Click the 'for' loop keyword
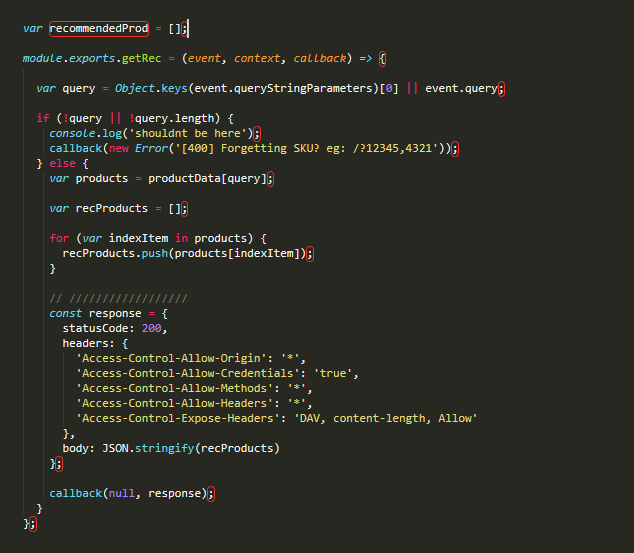634x553 pixels. (59, 238)
